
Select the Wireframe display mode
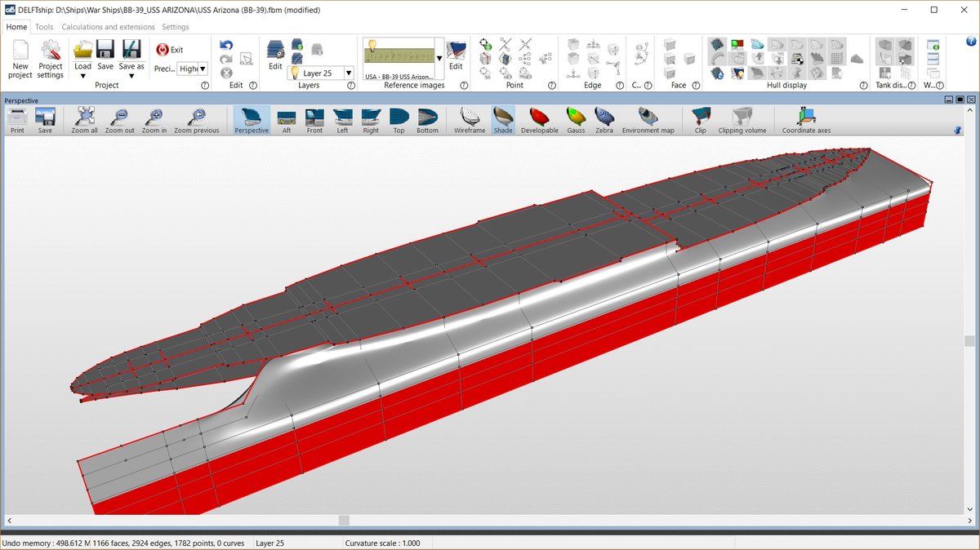click(470, 119)
